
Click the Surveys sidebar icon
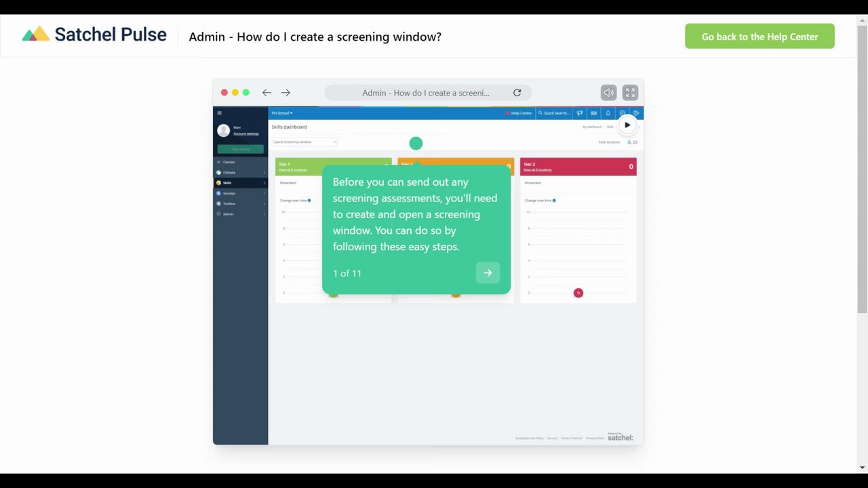pos(218,193)
